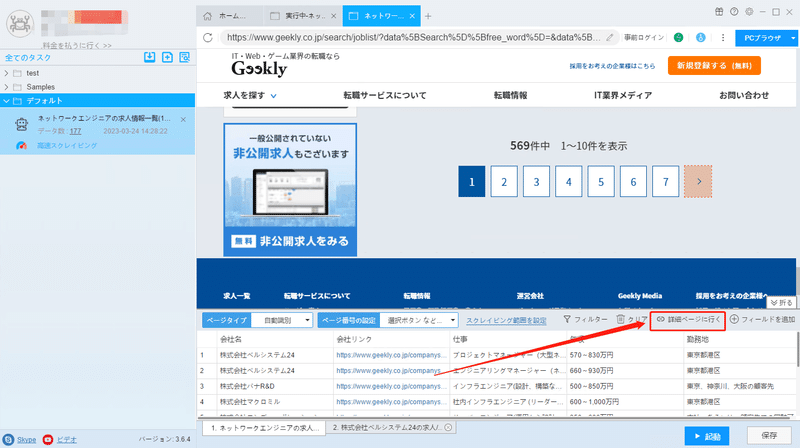Go to pagination page 2

(x=504, y=181)
